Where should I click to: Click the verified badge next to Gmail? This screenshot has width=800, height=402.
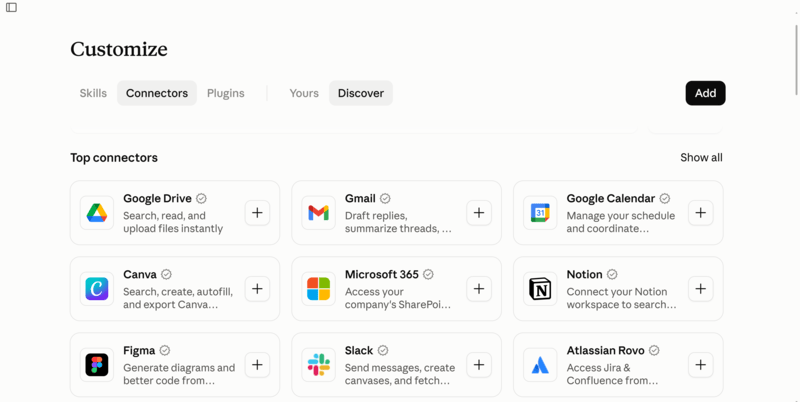(385, 198)
